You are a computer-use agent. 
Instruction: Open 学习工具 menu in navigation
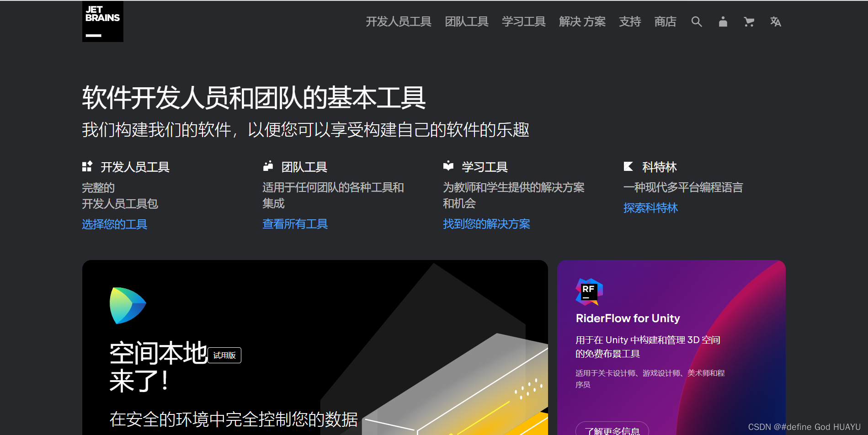524,21
